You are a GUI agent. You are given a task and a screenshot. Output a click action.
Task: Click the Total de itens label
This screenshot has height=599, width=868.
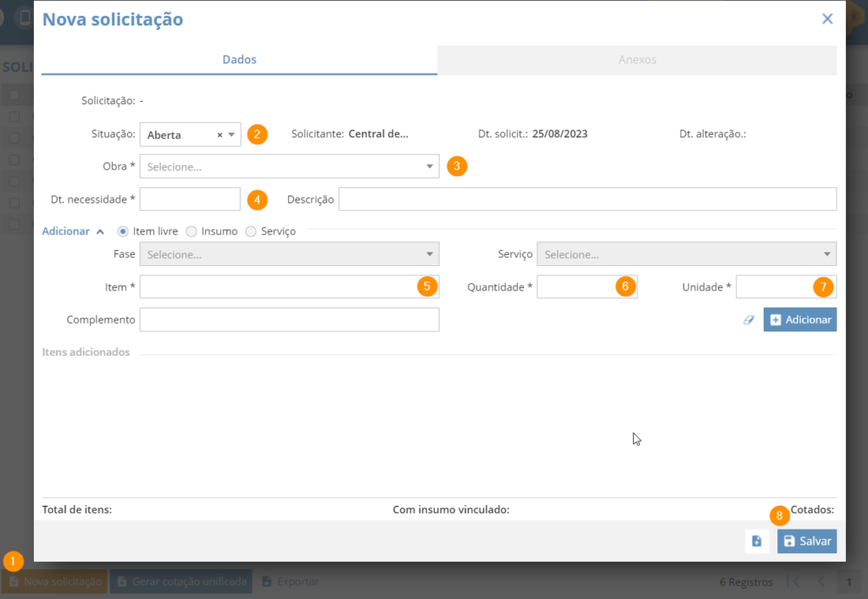coord(77,509)
